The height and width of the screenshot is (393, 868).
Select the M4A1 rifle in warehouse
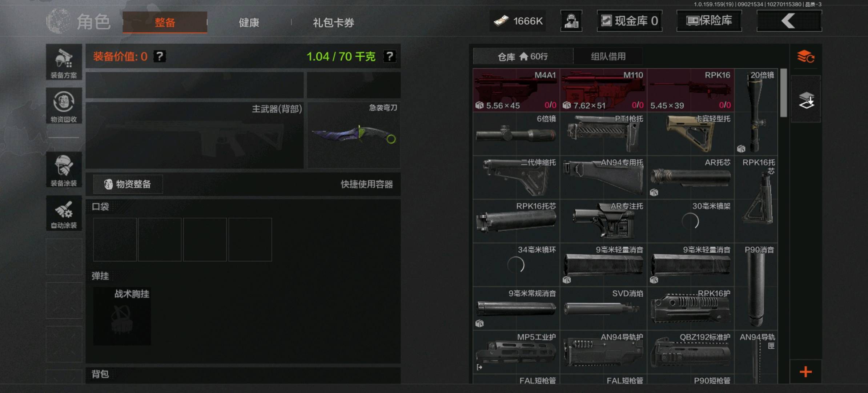coord(516,90)
